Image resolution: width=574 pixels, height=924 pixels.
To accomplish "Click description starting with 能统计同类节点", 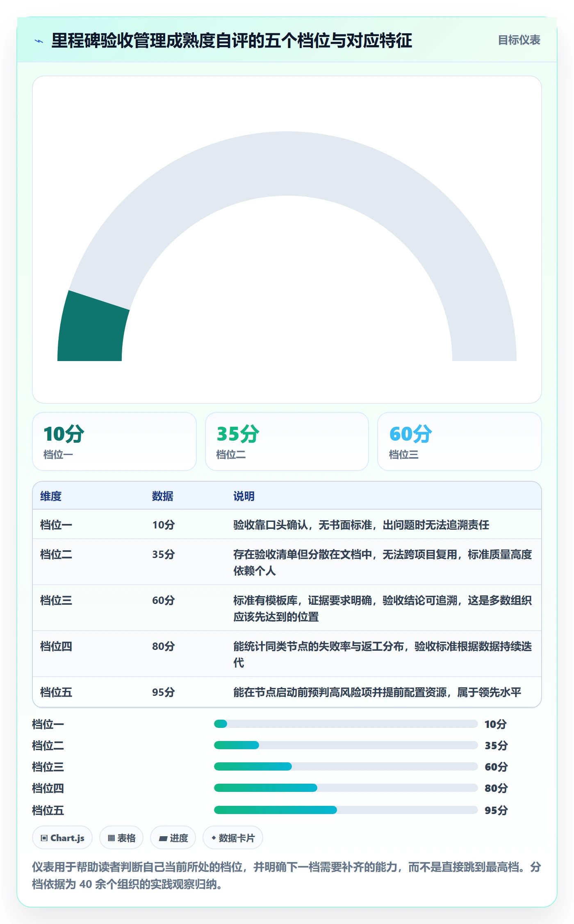I will pyautogui.click(x=383, y=654).
